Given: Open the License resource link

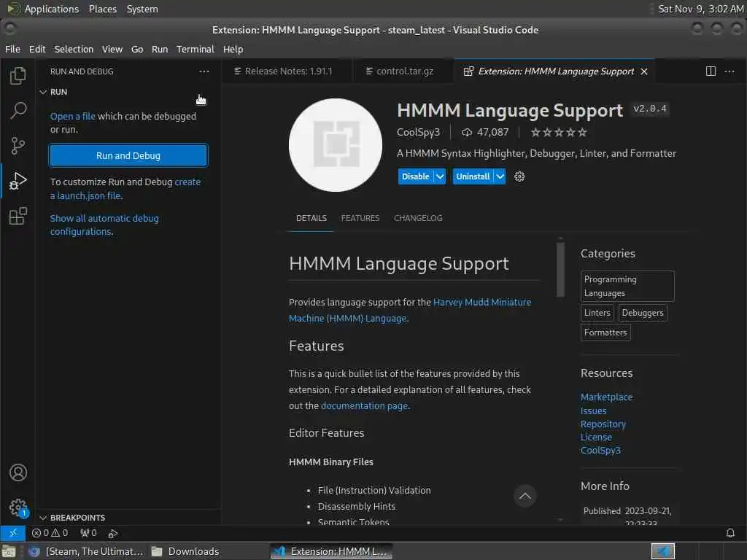Looking at the screenshot, I should click(595, 437).
